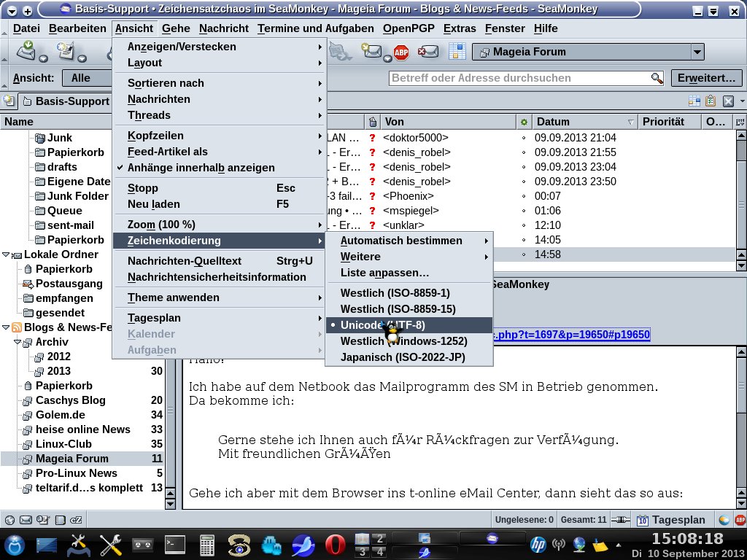Click the task clipboard icon in tab strip
The image size is (747, 560).
point(711,101)
